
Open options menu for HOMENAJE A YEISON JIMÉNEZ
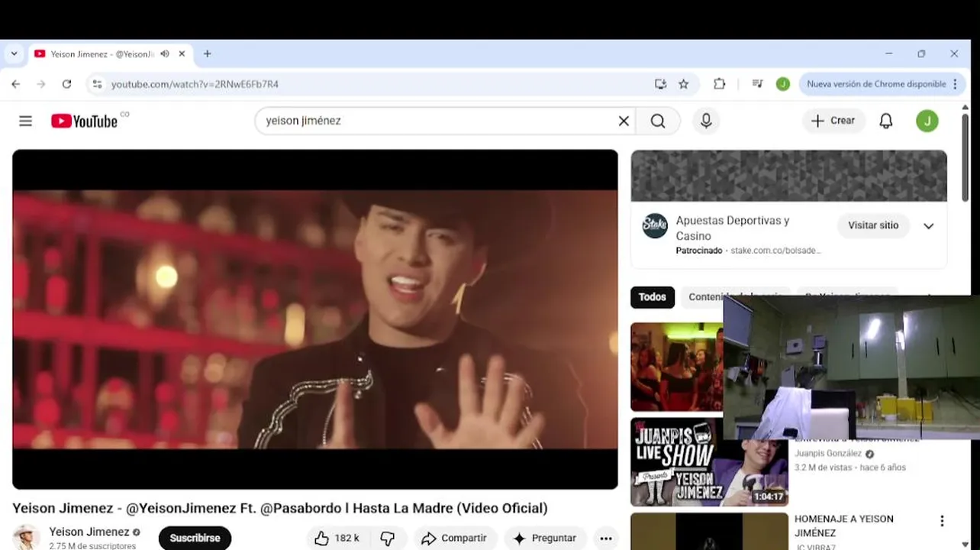pos(942,521)
